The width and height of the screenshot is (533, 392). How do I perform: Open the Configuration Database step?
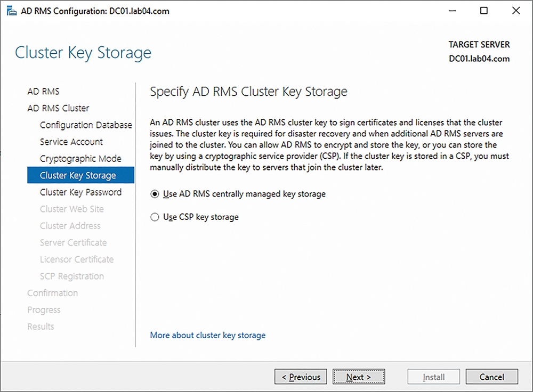point(86,125)
